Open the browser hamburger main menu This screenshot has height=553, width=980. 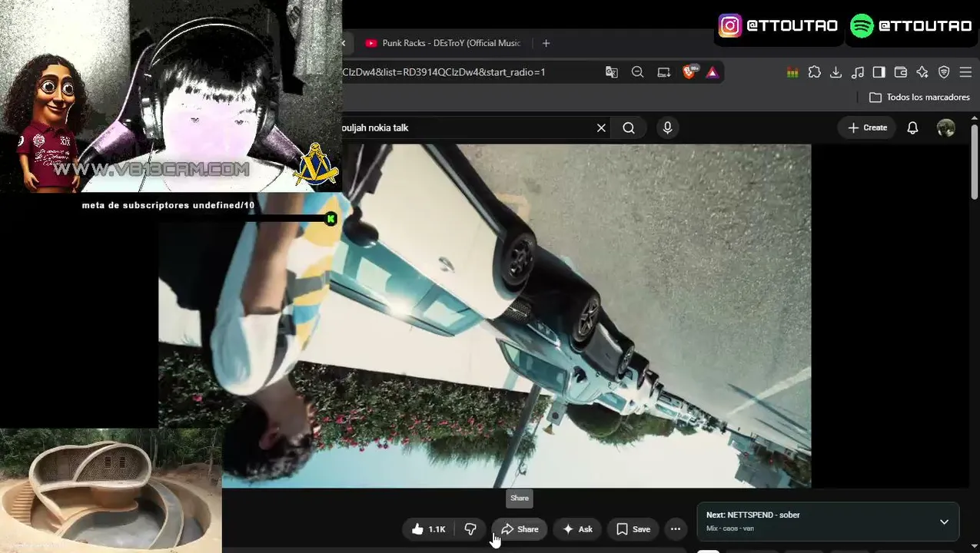pos(965,72)
